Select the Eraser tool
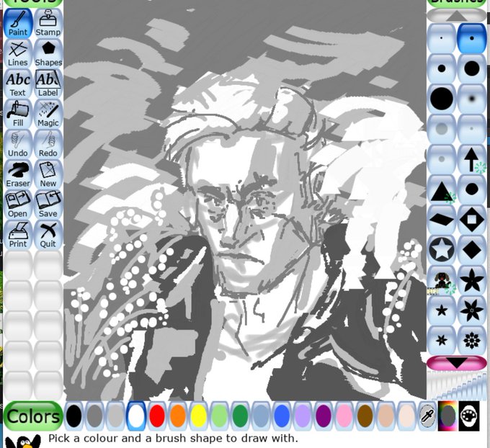The width and height of the screenshot is (490, 448). tap(18, 174)
